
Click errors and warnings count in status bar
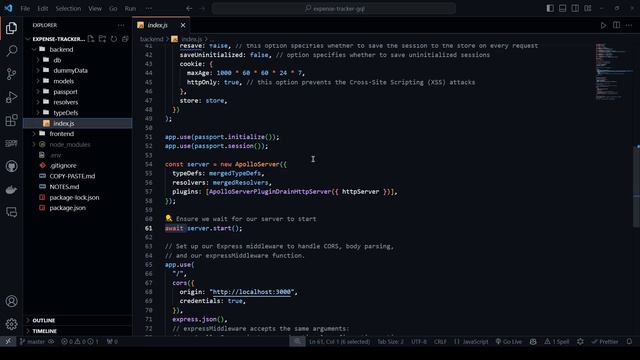pos(80,342)
